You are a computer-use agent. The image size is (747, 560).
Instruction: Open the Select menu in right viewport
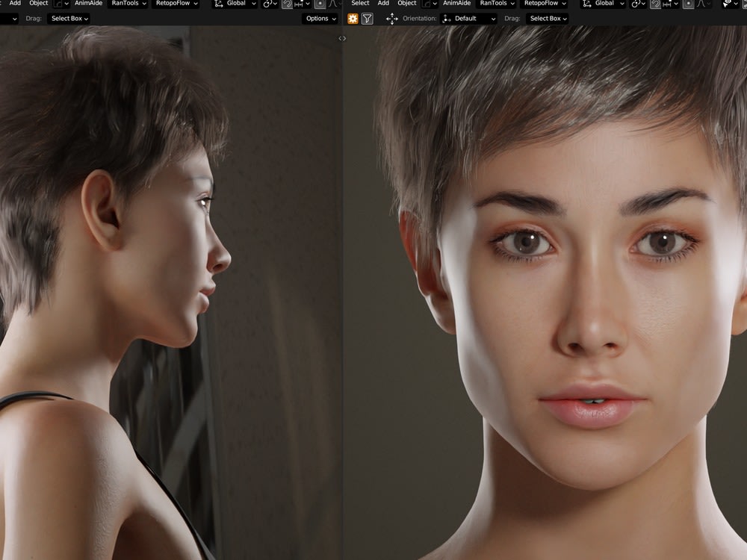360,4
